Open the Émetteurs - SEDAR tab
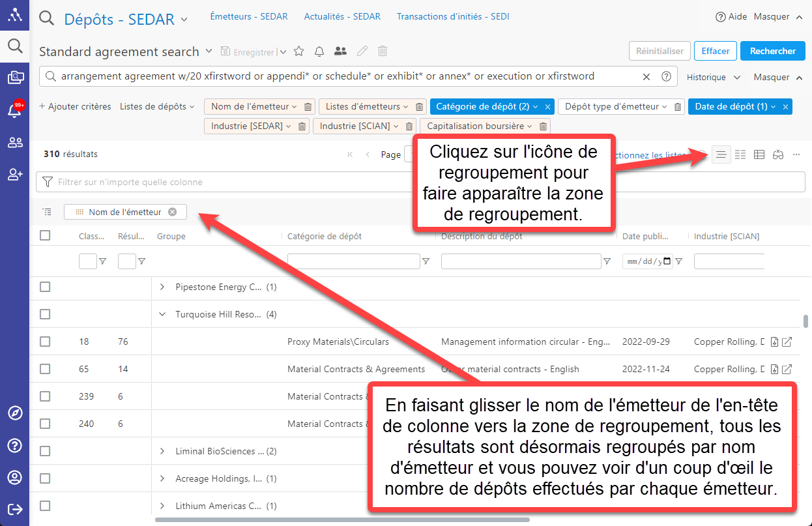Image resolution: width=812 pixels, height=526 pixels. [x=249, y=16]
